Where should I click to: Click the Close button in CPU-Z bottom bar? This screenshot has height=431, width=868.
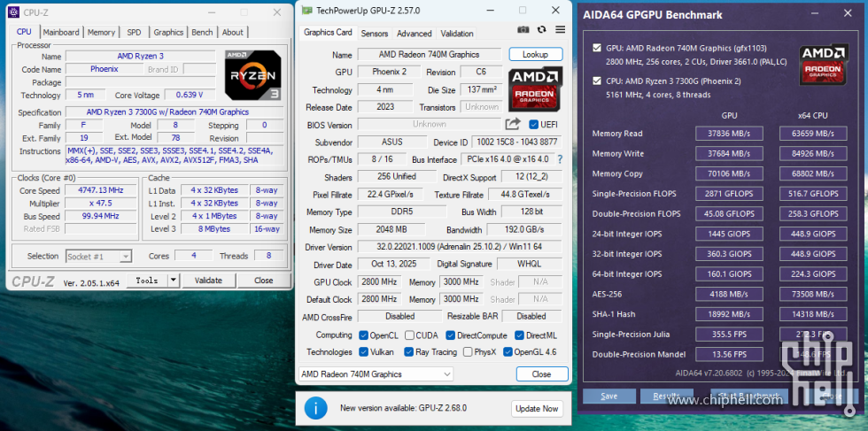264,281
